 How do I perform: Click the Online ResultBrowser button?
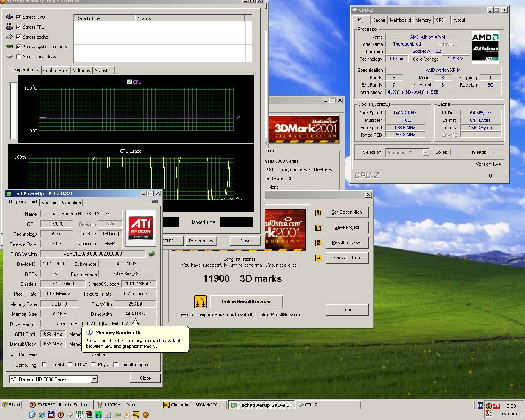click(247, 301)
